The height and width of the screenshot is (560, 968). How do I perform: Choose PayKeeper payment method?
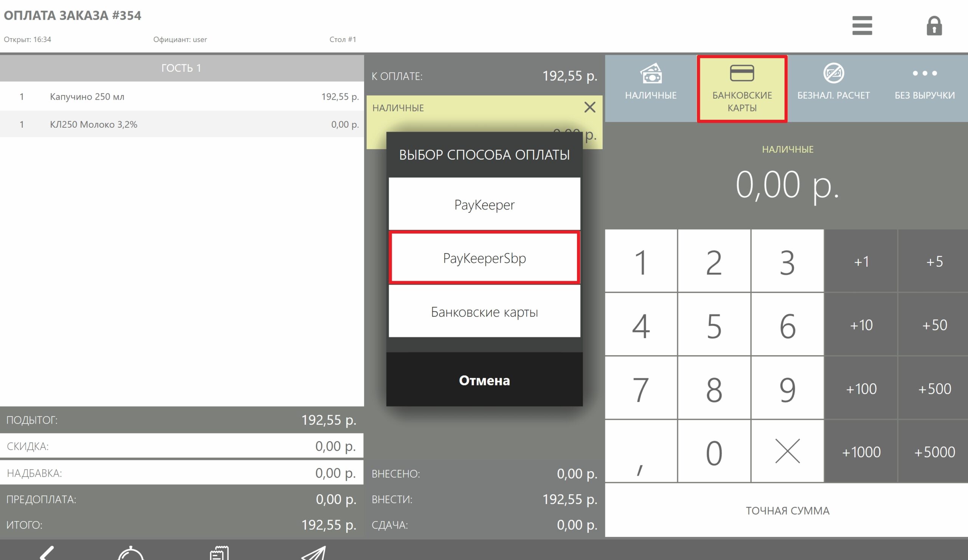tap(484, 204)
